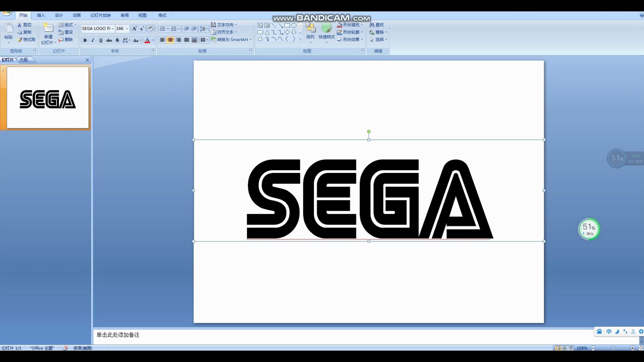Screen dimensions: 644x362
Task: Toggle Strikethrough (abc) formatting
Action: [x=109, y=40]
